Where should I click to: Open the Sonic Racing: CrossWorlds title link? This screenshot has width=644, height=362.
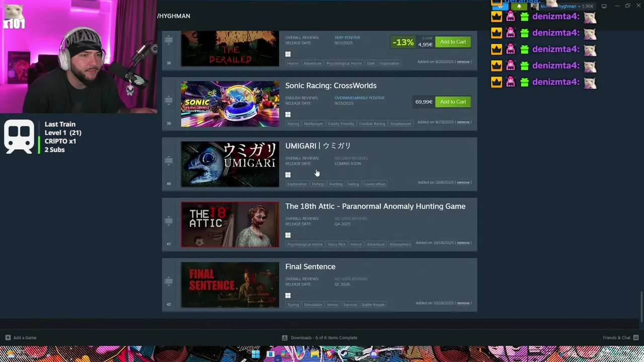(x=331, y=85)
